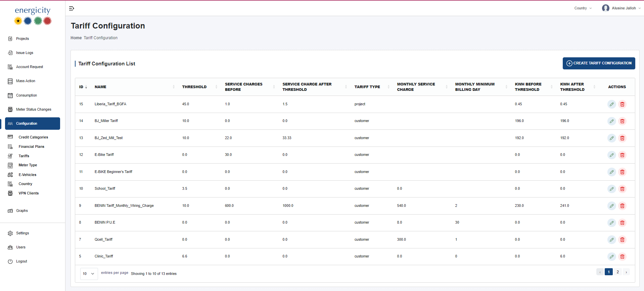Delete the BENIN P.U.E tariff
This screenshot has height=291, width=644.
tap(622, 223)
